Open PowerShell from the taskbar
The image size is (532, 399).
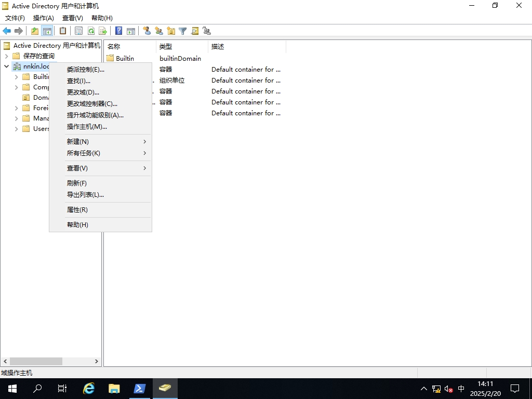(x=140, y=389)
